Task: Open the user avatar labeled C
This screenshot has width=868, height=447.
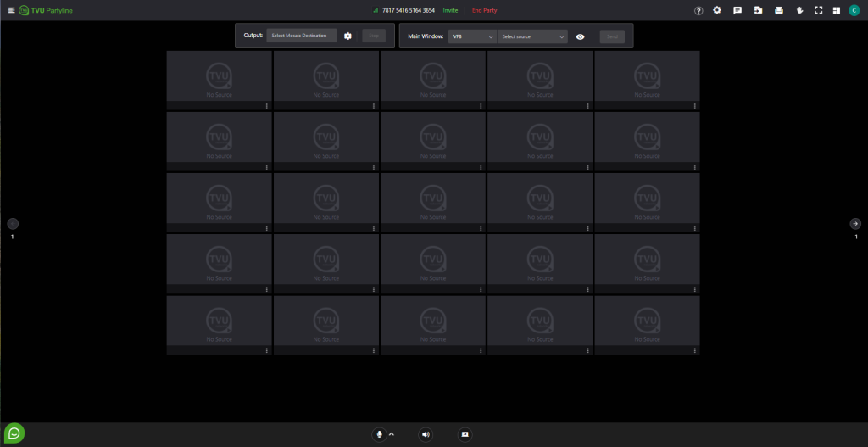Action: coord(854,10)
